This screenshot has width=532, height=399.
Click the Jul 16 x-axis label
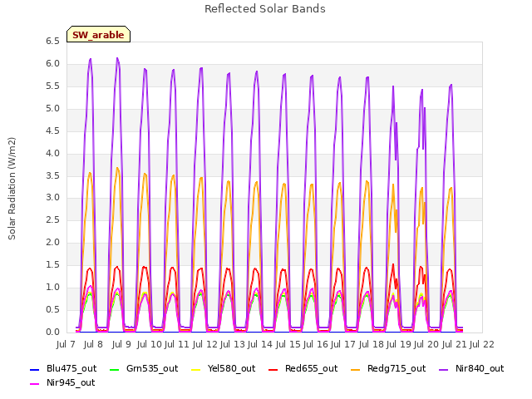(316, 344)
